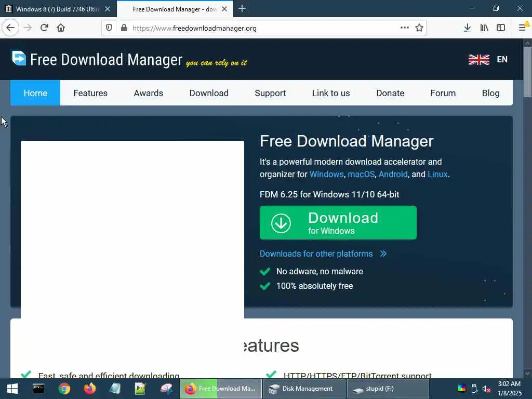Open the taskbar clock showing 3:02 AM
This screenshot has width=532, height=399.
pyautogui.click(x=509, y=389)
